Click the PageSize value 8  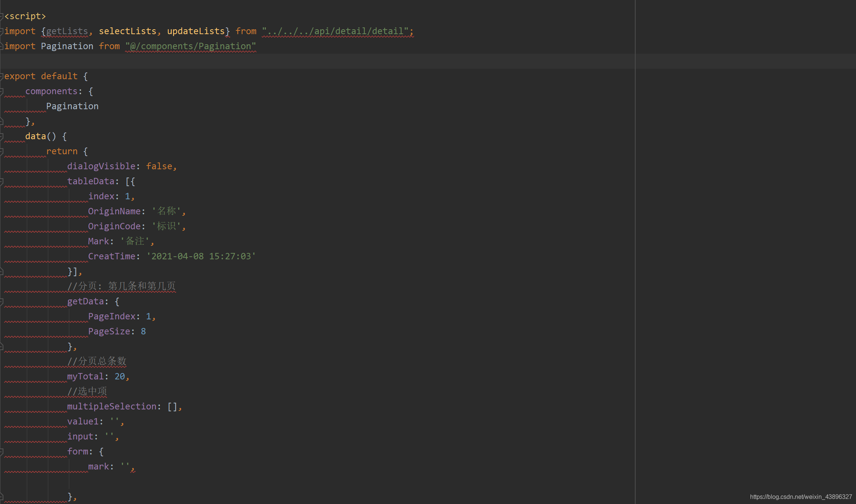coord(143,331)
